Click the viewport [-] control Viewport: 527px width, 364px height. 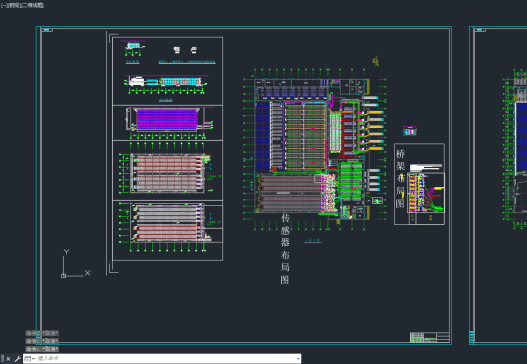tap(3, 5)
